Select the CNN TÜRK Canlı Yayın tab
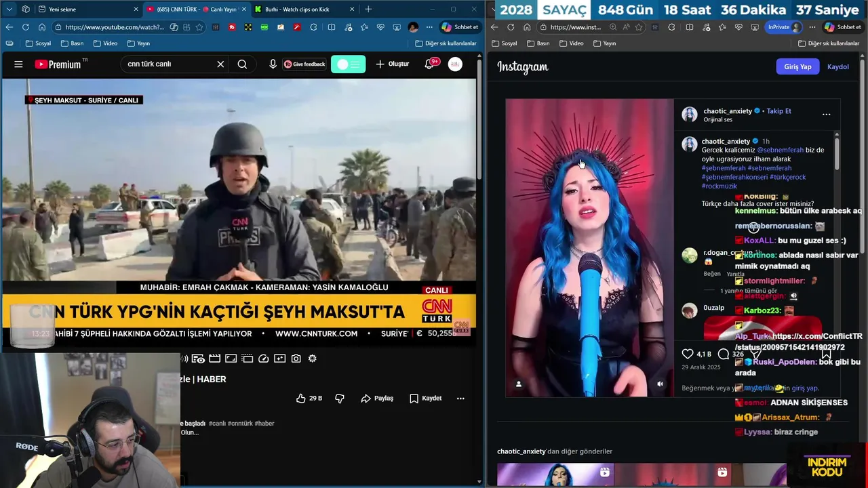This screenshot has width=868, height=488. pos(196,9)
